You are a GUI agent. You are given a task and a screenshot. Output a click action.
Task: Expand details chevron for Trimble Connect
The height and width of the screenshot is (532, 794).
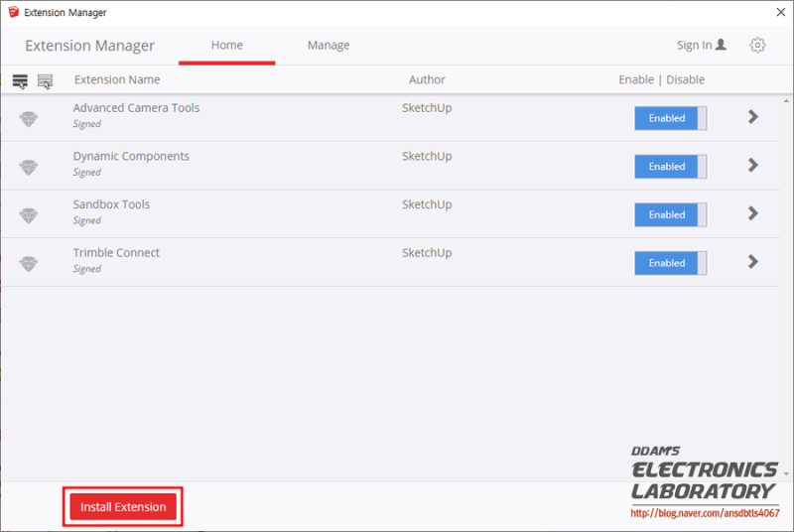pos(753,262)
